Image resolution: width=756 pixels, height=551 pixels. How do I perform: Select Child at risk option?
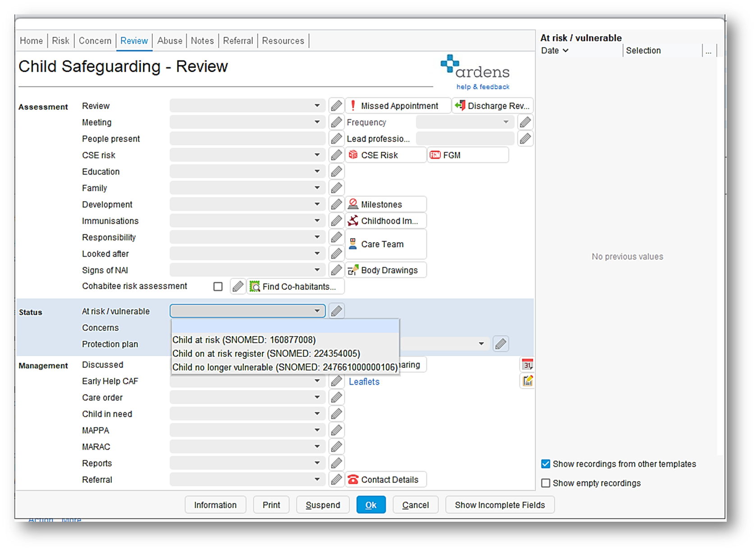click(x=285, y=340)
